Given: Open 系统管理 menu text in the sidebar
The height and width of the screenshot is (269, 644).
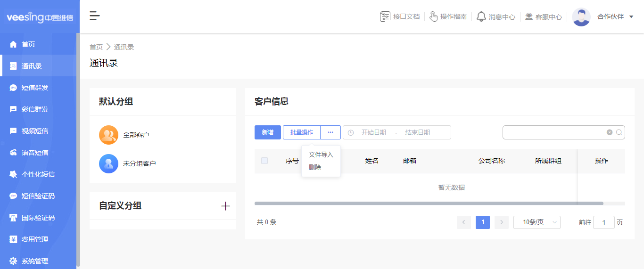Looking at the screenshot, I should (x=35, y=261).
